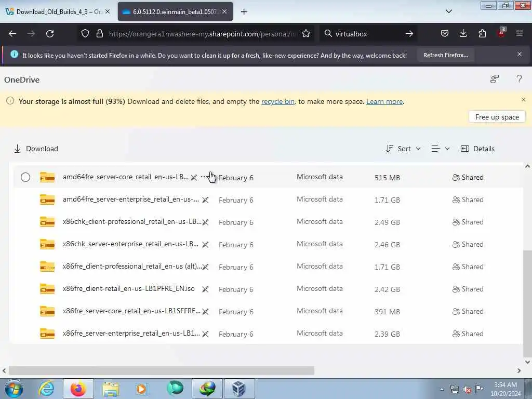Image resolution: width=532 pixels, height=399 pixels.
Task: Open the Sort dropdown
Action: pos(403,149)
